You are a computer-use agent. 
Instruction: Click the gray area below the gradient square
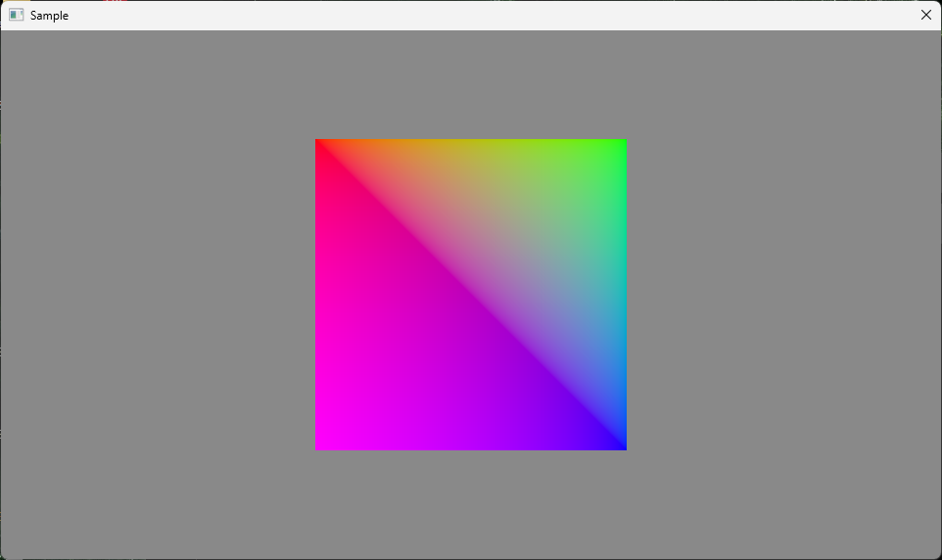[x=470, y=504]
